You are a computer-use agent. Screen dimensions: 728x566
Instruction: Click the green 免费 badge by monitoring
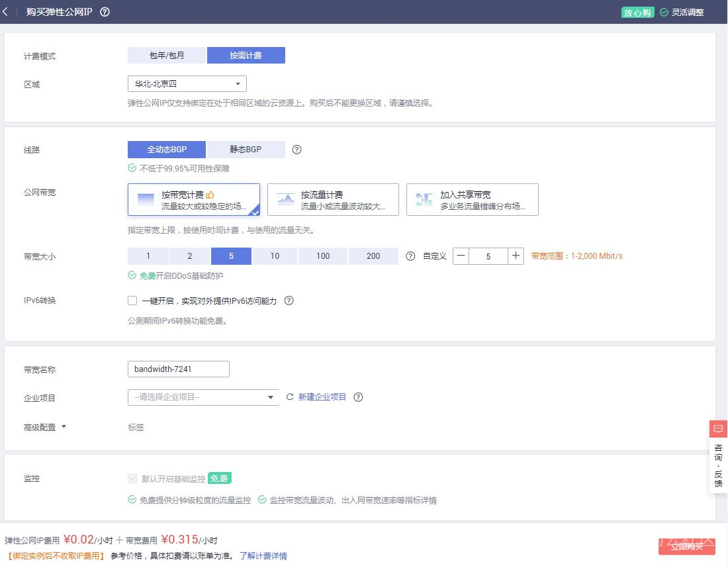click(x=219, y=478)
